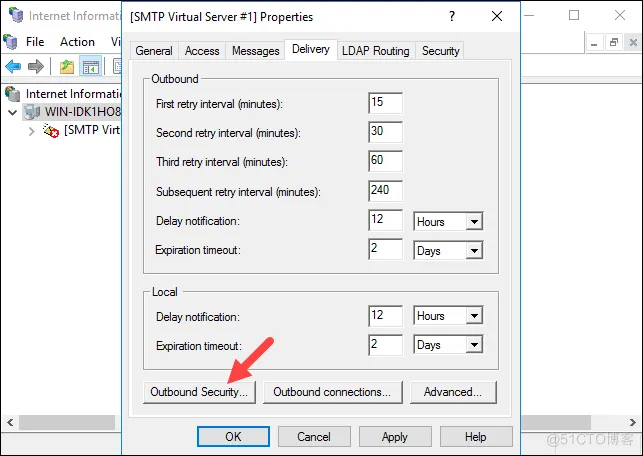Click the Back arrow toolbar icon
This screenshot has width=643, height=456.
13,66
